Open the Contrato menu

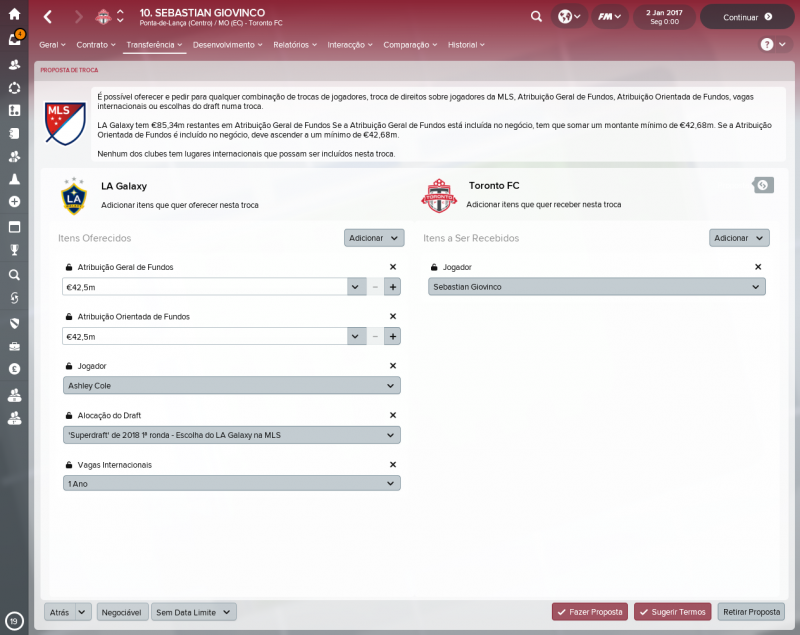pos(91,45)
